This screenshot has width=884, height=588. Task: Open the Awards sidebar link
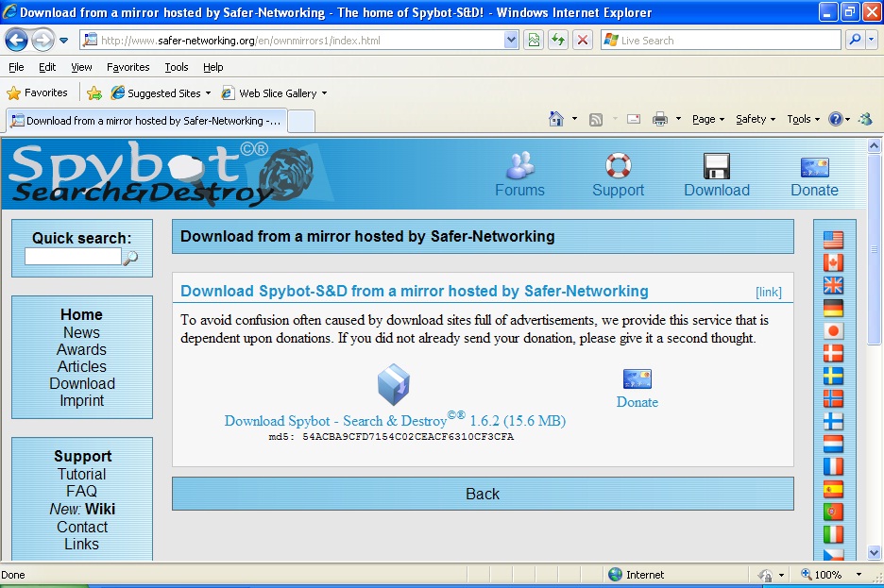click(81, 350)
